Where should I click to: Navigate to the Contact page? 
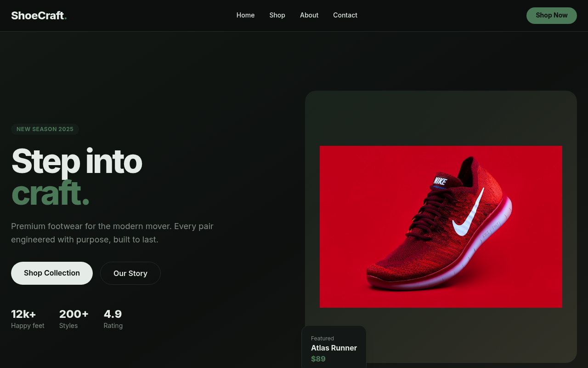[345, 15]
